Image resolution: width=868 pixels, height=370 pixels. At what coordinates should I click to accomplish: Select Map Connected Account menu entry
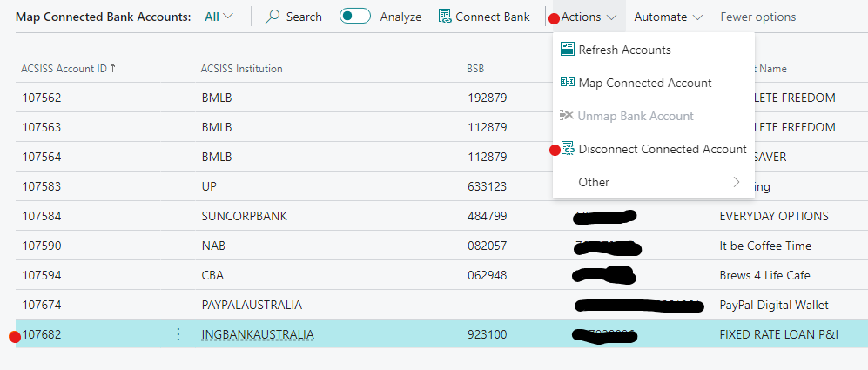pos(645,83)
